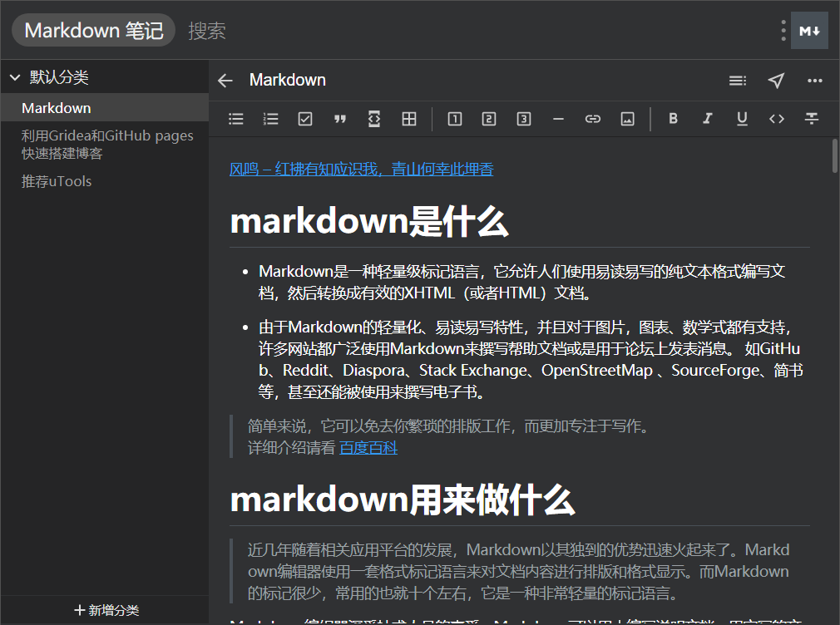Insert a horizontal rule

(x=558, y=119)
